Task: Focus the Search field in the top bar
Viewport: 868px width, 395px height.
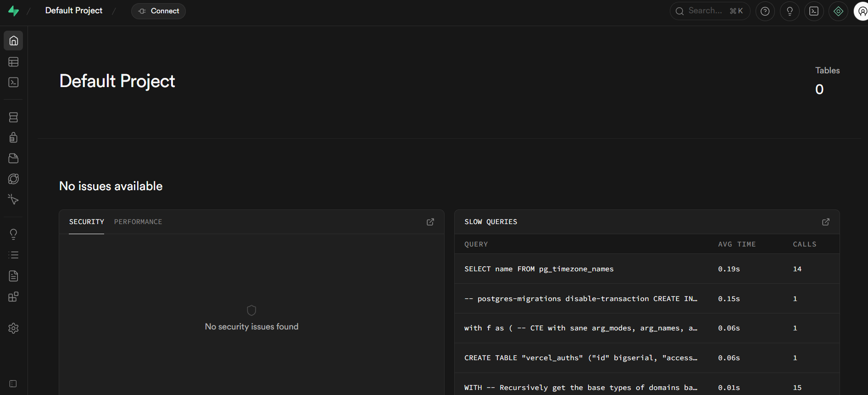Action: coord(710,11)
